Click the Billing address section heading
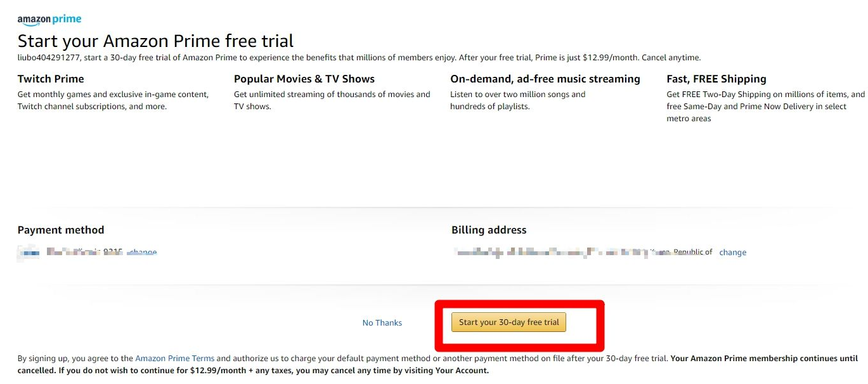Viewport: 868px width, 384px height. pyautogui.click(x=488, y=230)
